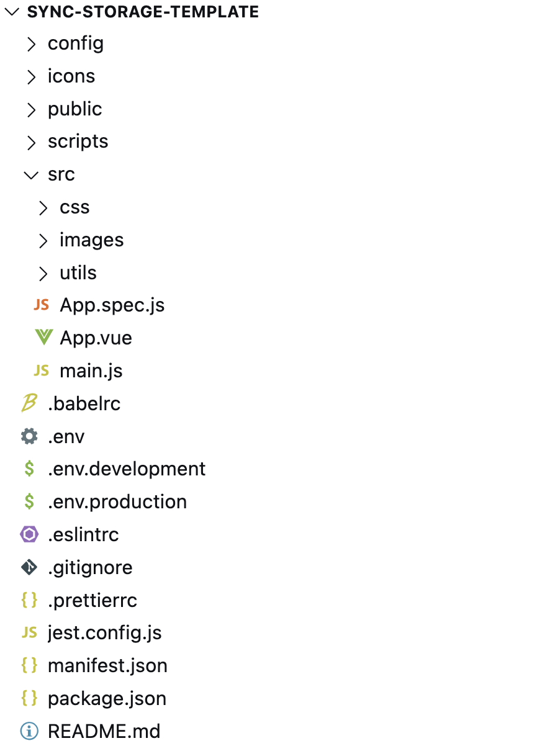
Task: Click the braces icon next to .prettierrc
Action: (29, 600)
